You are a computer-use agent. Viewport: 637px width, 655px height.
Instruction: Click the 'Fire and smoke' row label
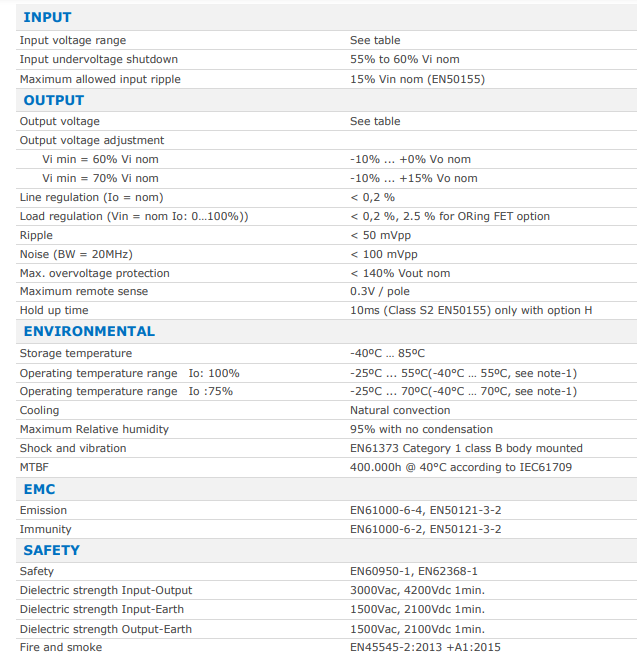point(61,647)
